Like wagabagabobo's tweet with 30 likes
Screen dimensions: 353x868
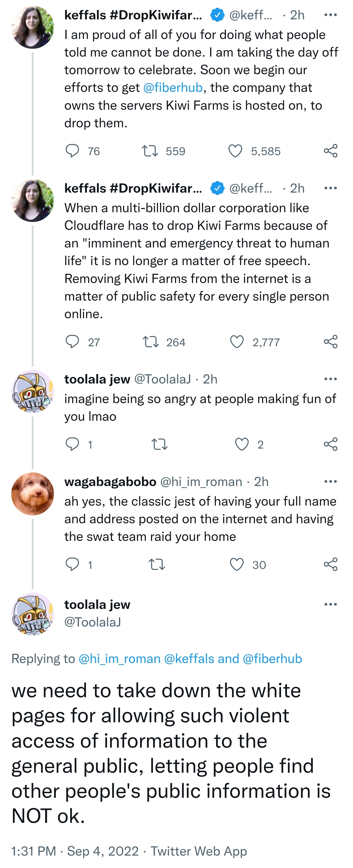(237, 564)
